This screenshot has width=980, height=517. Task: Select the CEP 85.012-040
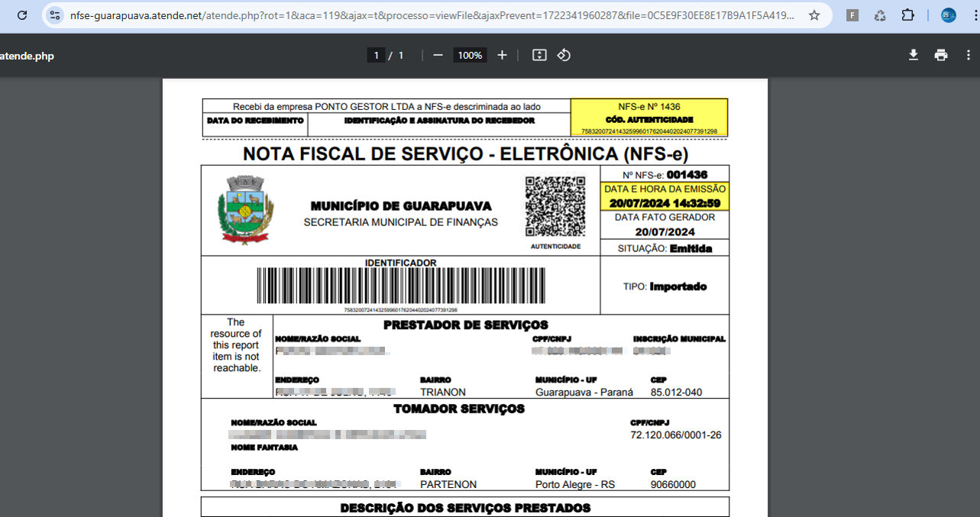pos(676,393)
